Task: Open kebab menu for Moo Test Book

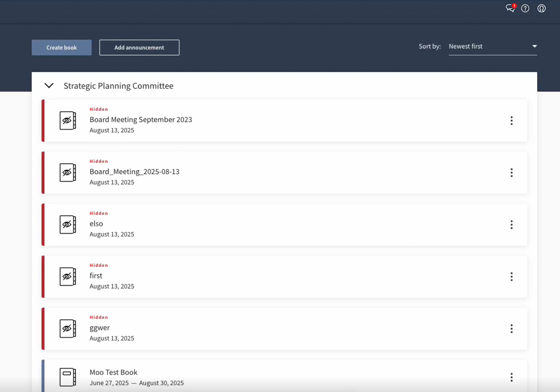Action: [511, 377]
